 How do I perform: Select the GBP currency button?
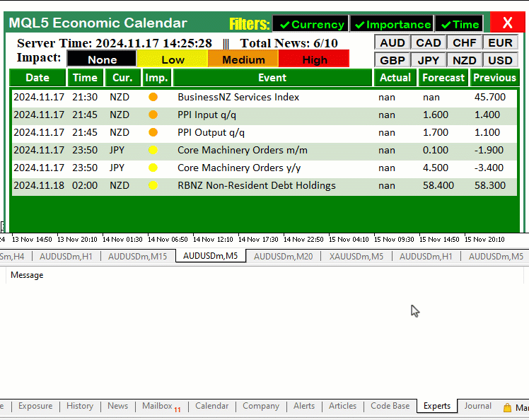[392, 60]
